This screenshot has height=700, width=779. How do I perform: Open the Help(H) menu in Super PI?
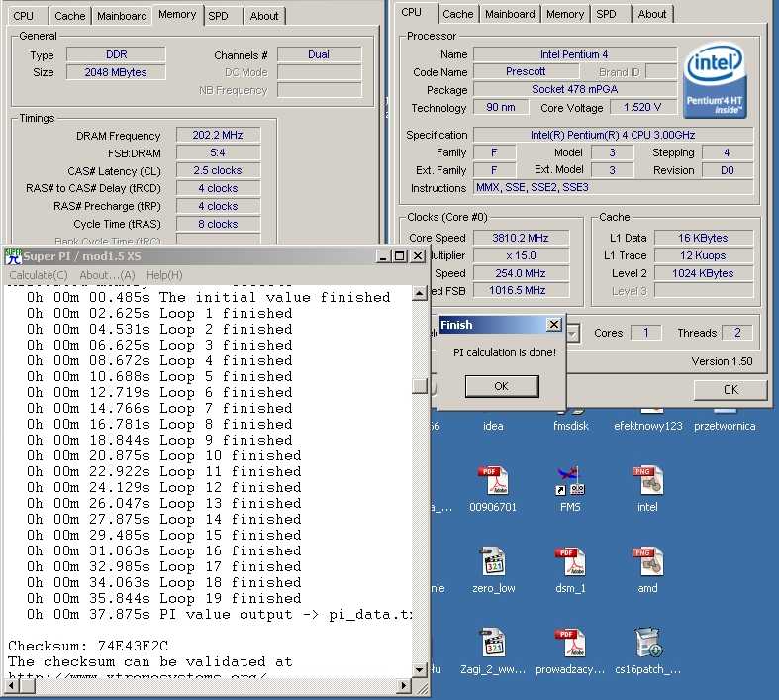164,275
